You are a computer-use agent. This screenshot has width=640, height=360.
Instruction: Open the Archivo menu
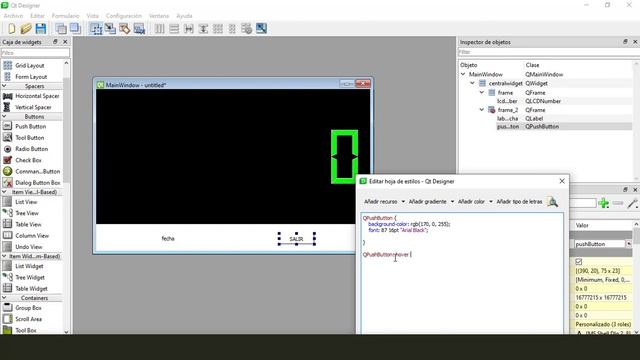tap(13, 16)
